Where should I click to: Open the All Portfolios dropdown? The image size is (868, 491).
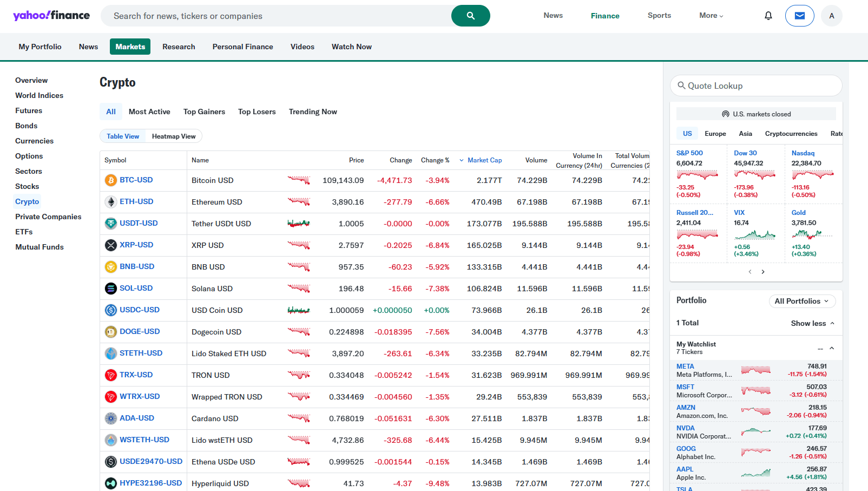coord(802,302)
